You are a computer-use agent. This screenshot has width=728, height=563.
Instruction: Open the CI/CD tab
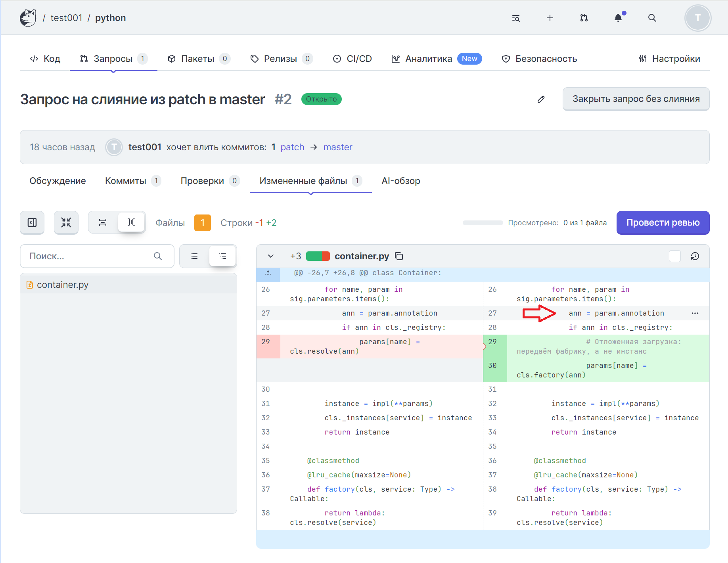pyautogui.click(x=353, y=59)
